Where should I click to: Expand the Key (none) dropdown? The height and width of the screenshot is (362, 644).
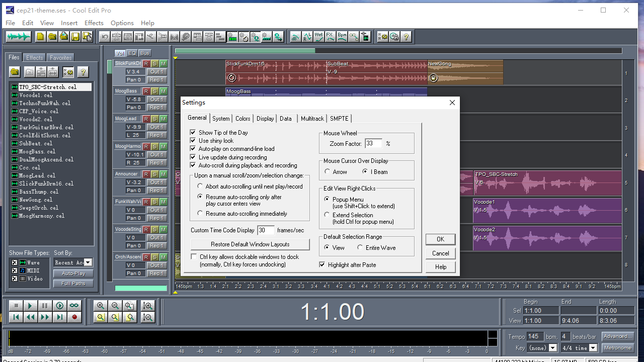pyautogui.click(x=553, y=348)
